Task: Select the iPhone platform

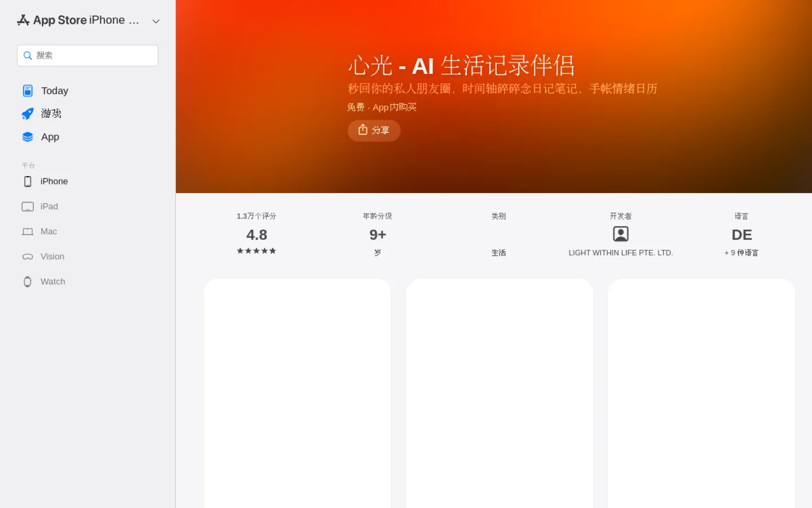Action: coord(54,181)
